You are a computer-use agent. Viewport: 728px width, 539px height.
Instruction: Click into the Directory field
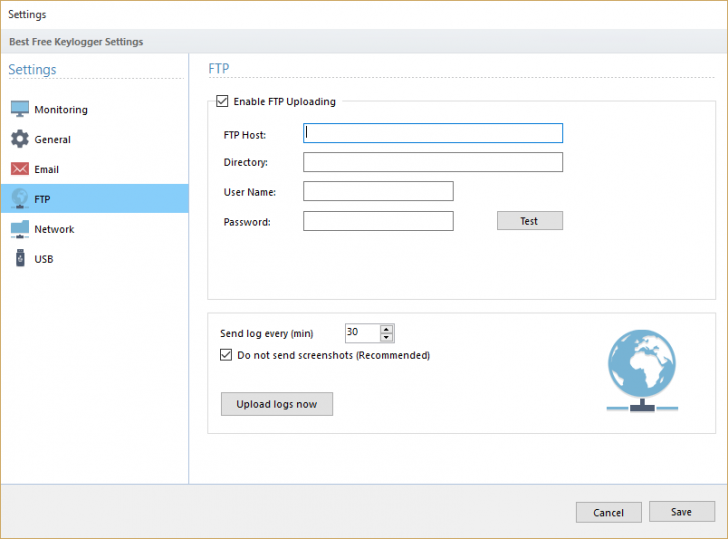pyautogui.click(x=433, y=162)
